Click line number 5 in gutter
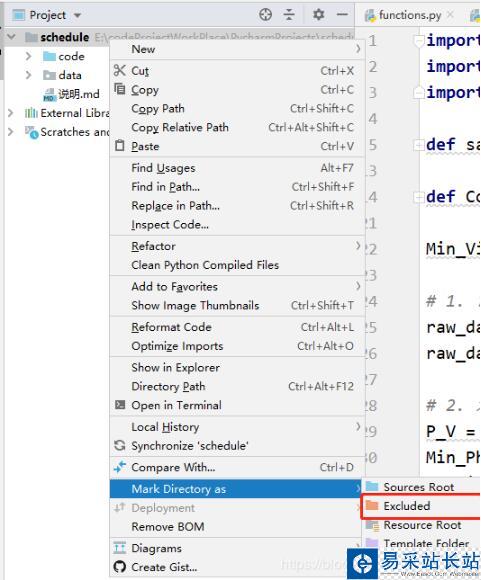Image resolution: width=481 pixels, height=580 pixels. pos(373,145)
